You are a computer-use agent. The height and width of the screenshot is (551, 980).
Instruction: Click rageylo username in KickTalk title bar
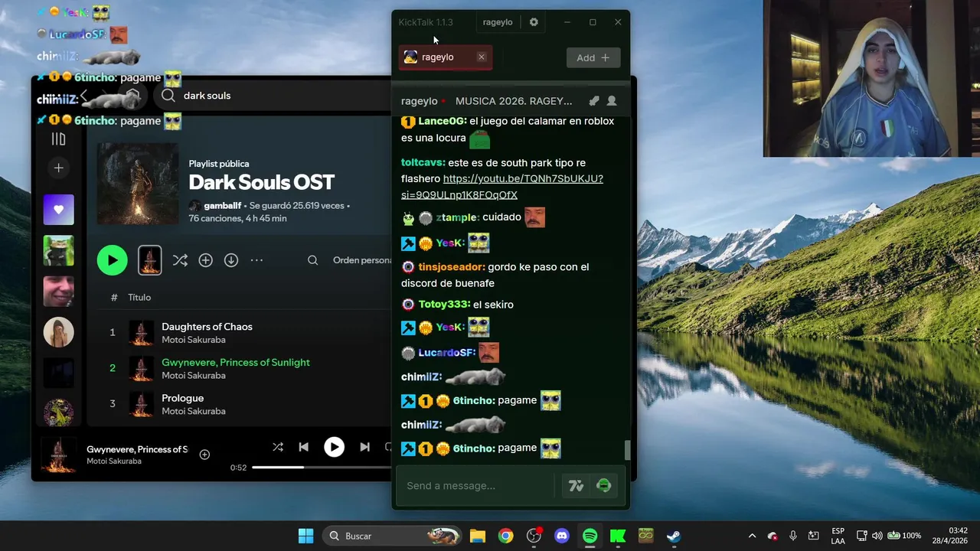(x=498, y=22)
